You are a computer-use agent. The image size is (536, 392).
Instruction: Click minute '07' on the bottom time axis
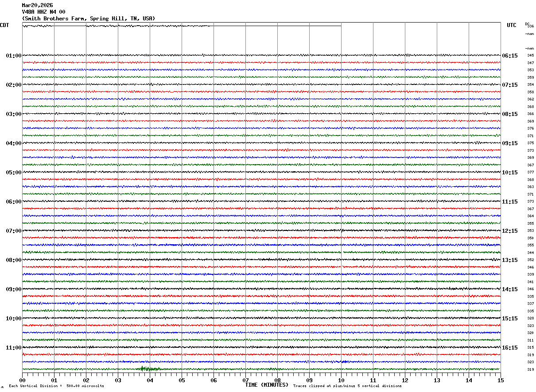click(x=245, y=380)
